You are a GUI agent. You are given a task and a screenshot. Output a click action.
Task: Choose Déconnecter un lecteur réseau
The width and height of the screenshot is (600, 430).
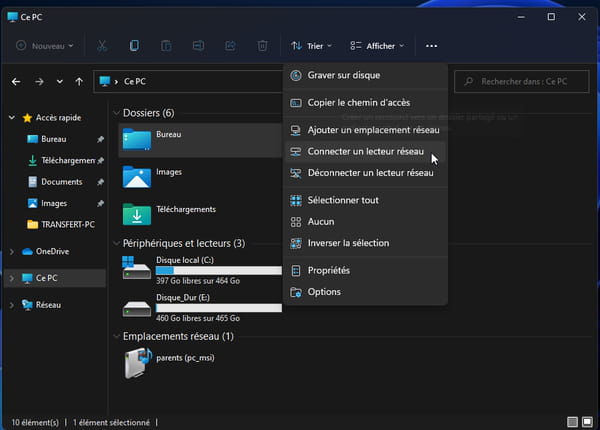click(x=366, y=173)
